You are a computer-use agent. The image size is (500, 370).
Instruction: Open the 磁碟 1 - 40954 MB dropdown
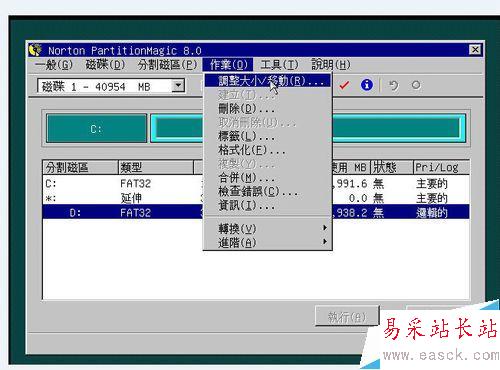pos(178,86)
